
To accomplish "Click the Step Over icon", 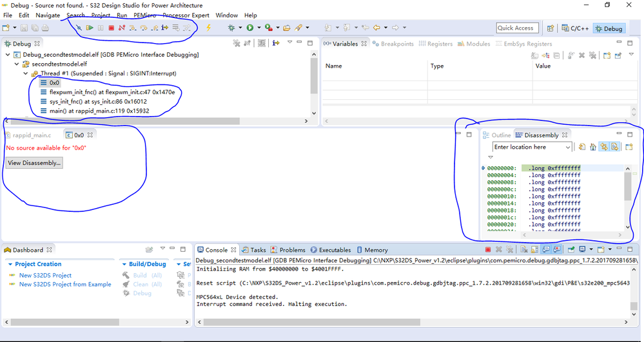I will click(x=143, y=28).
